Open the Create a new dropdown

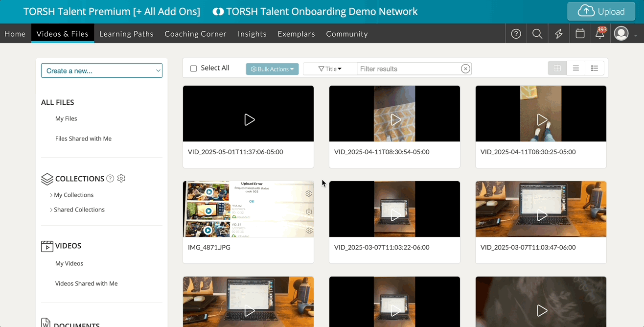(x=102, y=70)
